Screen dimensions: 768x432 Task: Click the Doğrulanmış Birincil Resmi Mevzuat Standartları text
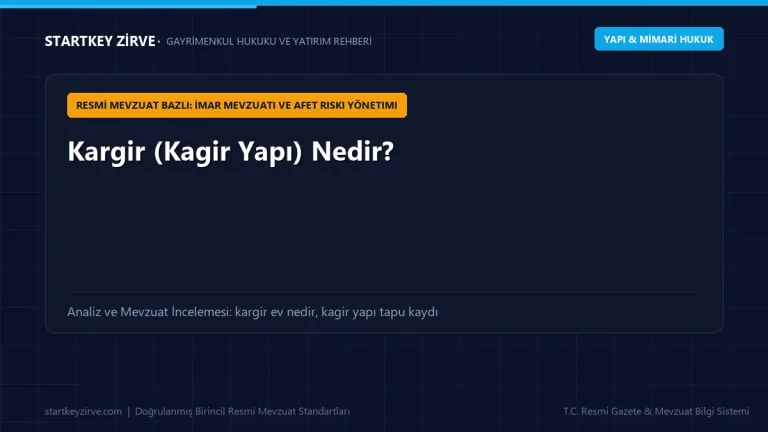click(242, 411)
